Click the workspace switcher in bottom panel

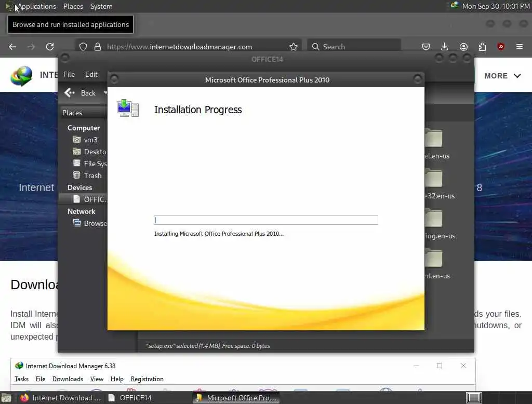pyautogui.click(x=474, y=398)
